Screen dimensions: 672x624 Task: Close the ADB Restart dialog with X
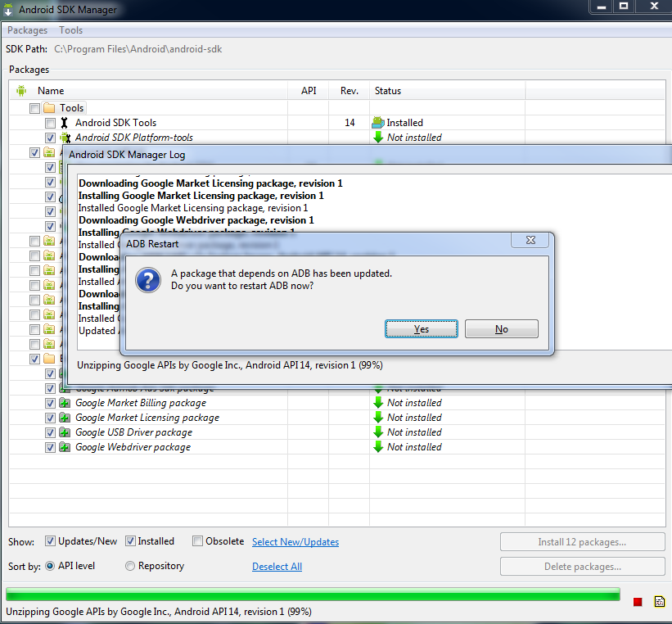530,240
